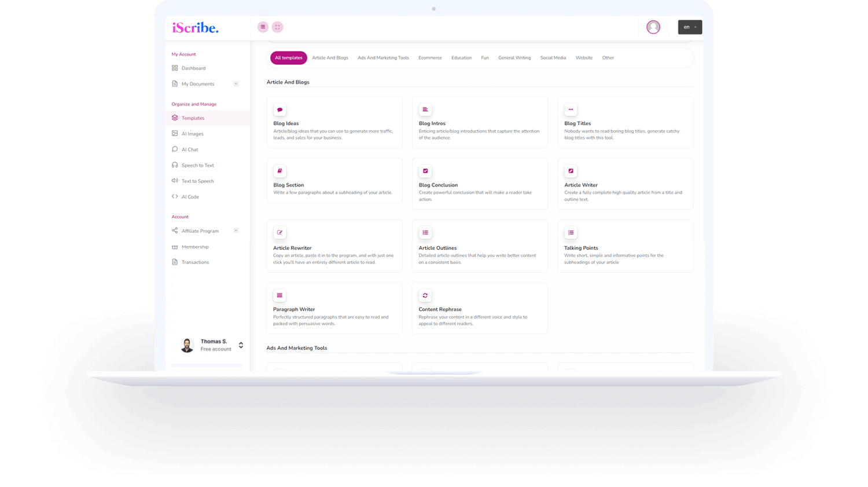Select the Blog Titles tool icon
868x487 pixels.
tap(571, 109)
